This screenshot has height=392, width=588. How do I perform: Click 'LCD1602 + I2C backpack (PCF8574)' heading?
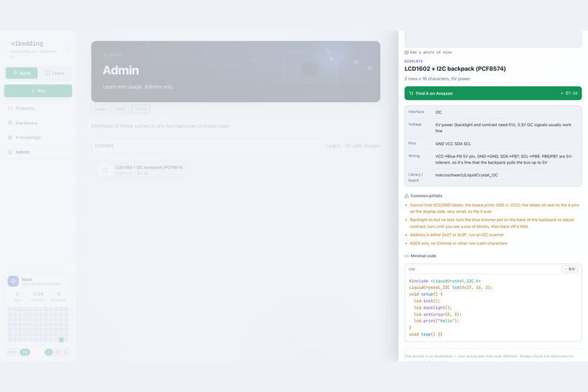coord(455,69)
